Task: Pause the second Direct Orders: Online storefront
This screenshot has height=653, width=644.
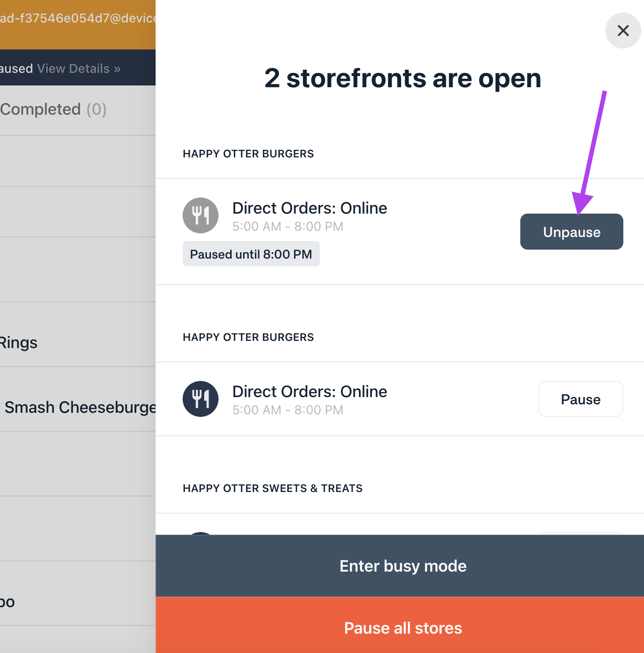Action: click(581, 399)
